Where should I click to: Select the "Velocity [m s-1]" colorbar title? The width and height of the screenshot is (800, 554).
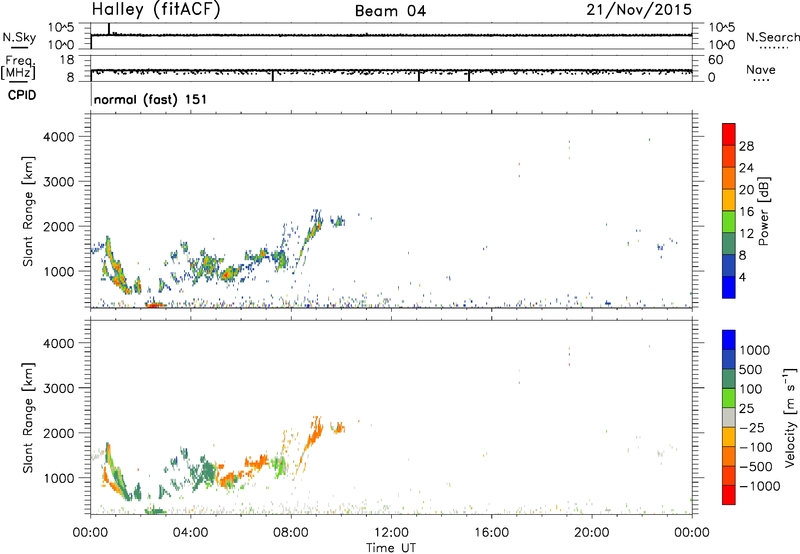click(790, 418)
